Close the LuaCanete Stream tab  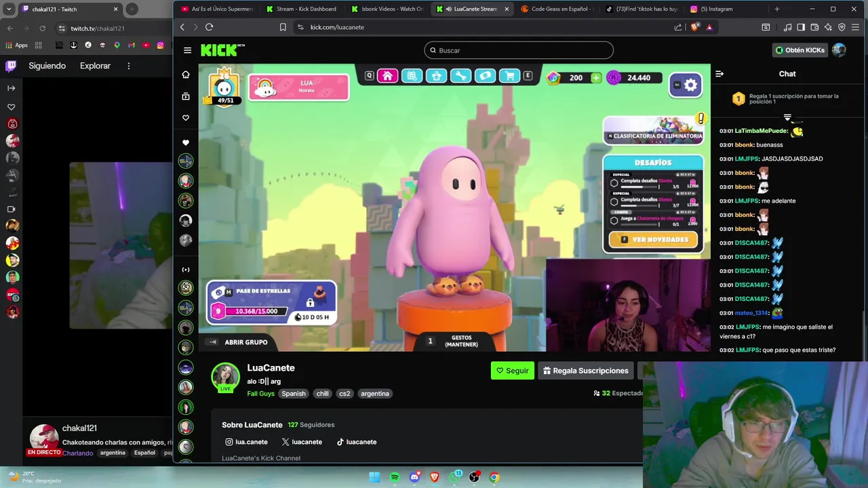click(x=507, y=9)
